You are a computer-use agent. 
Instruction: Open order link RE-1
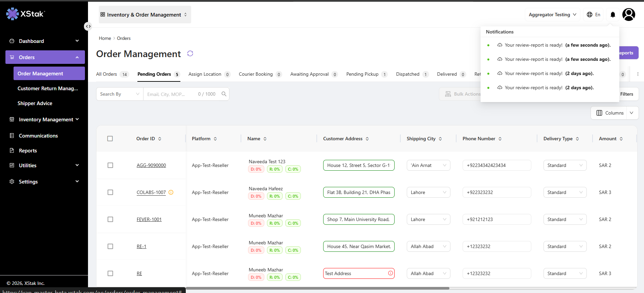point(141,246)
